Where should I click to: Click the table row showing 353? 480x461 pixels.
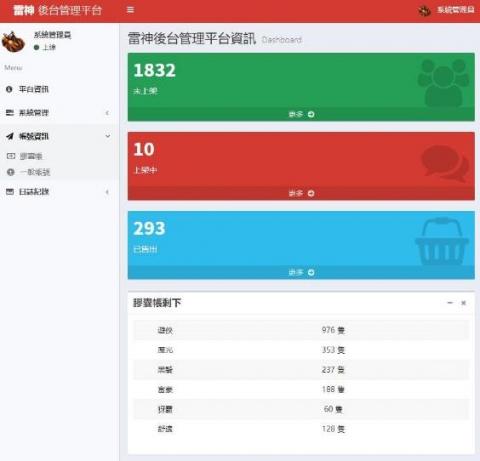click(x=301, y=350)
